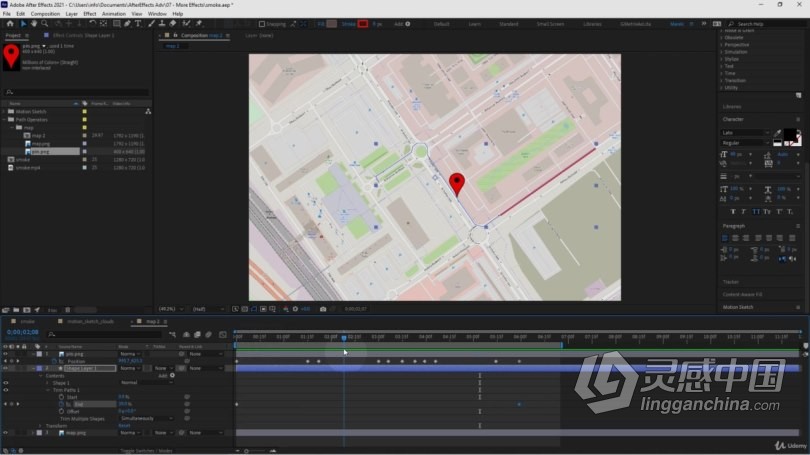The image size is (810, 455).
Task: Click the trash delete icon under Project panel
Action: pyautogui.click(x=68, y=310)
